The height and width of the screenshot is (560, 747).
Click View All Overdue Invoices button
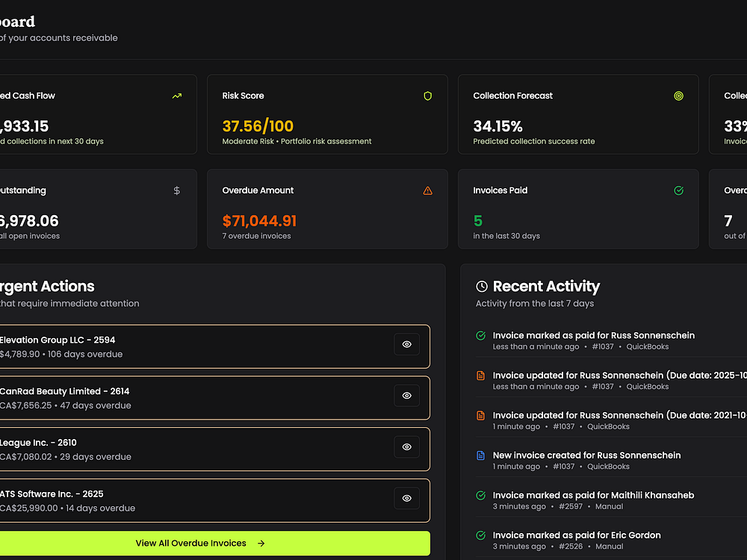point(200,544)
